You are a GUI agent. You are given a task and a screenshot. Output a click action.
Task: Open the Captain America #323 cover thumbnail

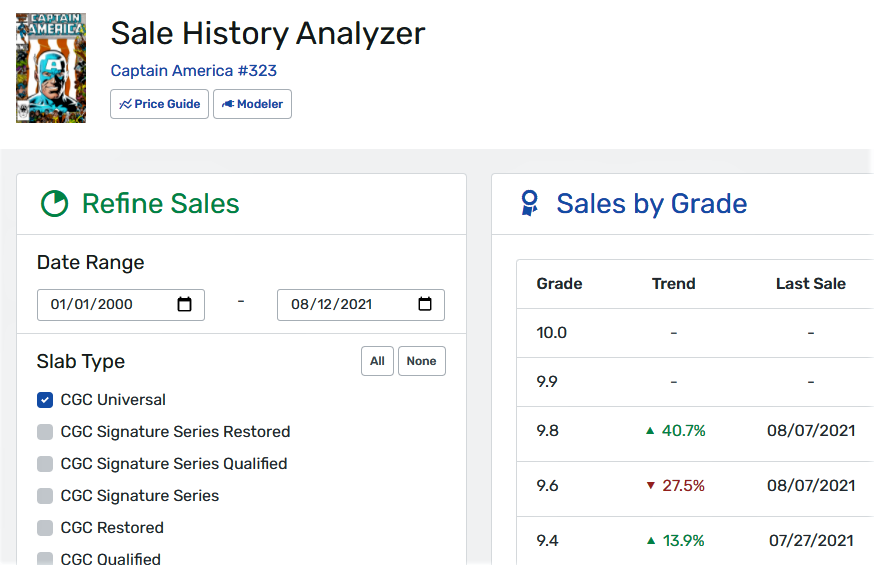[51, 67]
